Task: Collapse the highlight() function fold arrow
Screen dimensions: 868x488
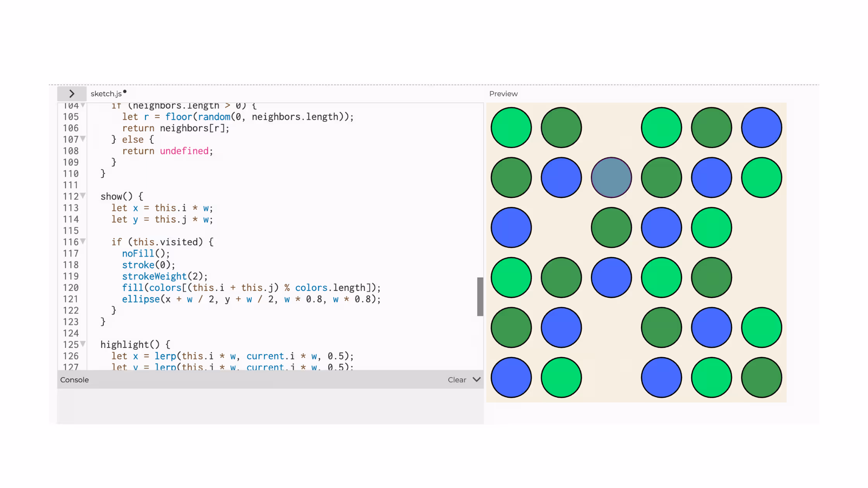Action: (83, 344)
